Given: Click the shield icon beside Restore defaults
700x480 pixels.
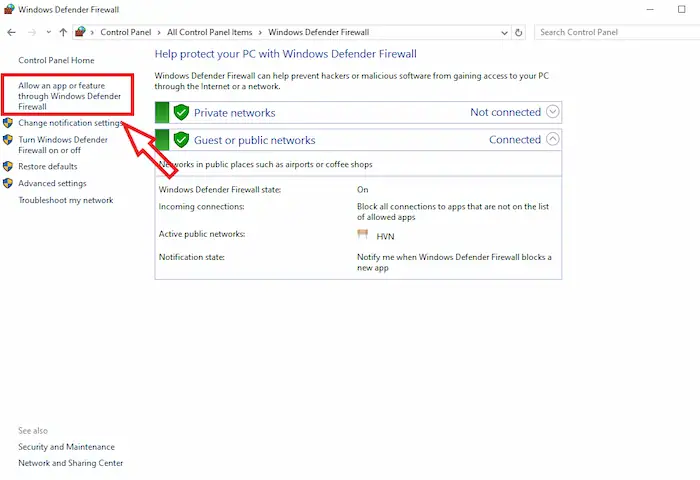Looking at the screenshot, I should click(8, 167).
